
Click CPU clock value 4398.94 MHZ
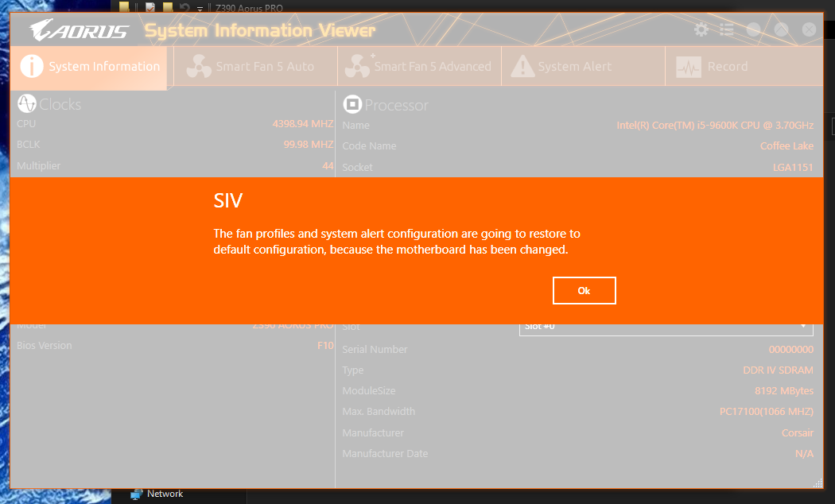pyautogui.click(x=302, y=123)
